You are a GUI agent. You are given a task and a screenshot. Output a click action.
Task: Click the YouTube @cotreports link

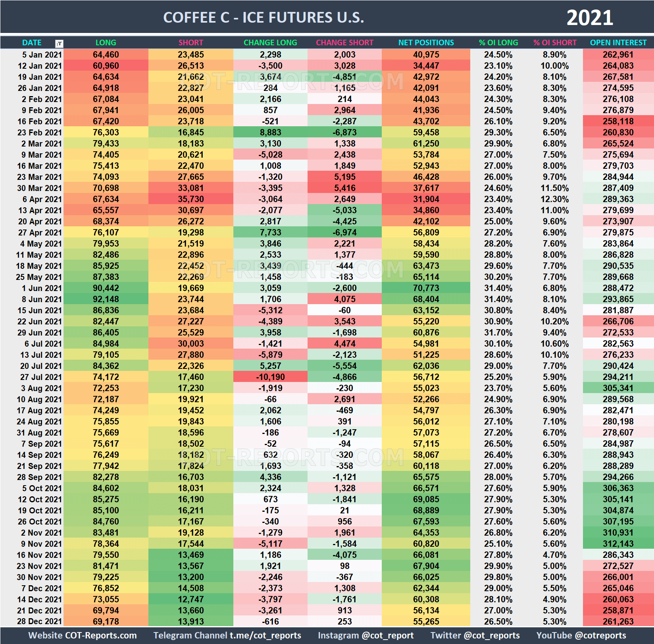[x=581, y=635]
